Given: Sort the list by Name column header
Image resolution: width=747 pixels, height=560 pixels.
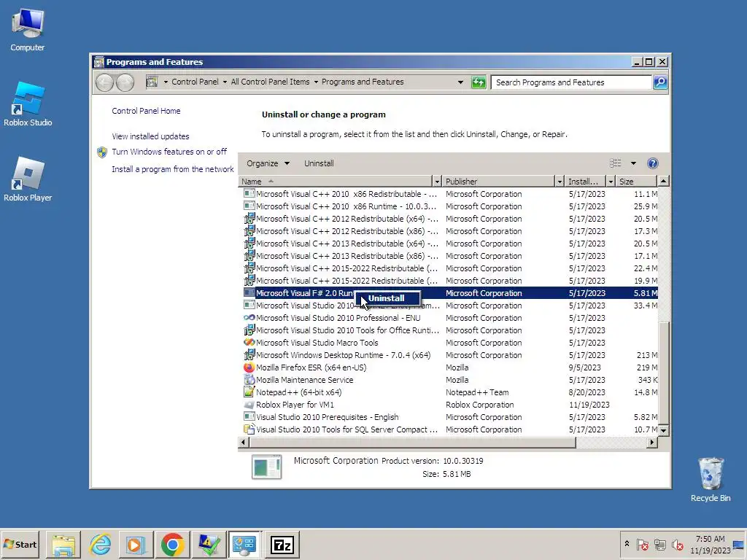Looking at the screenshot, I should [335, 182].
